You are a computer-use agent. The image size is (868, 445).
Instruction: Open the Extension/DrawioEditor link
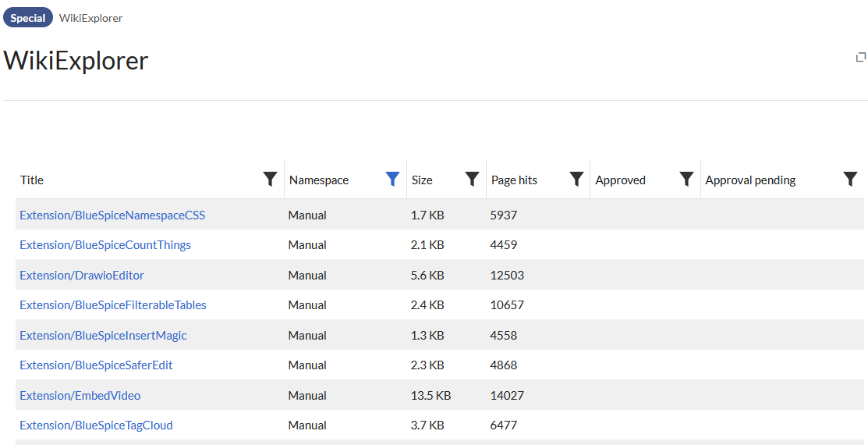click(x=82, y=276)
